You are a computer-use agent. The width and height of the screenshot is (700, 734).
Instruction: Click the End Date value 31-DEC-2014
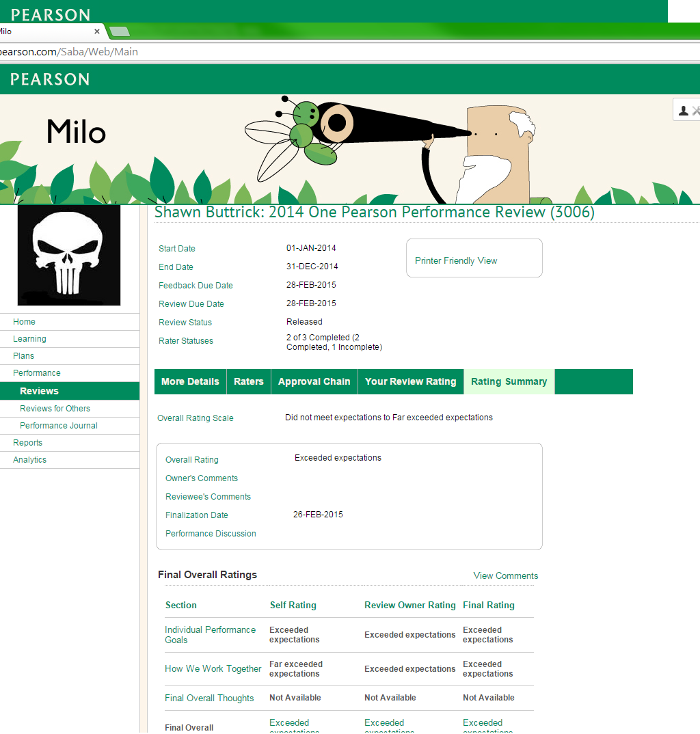tap(312, 267)
